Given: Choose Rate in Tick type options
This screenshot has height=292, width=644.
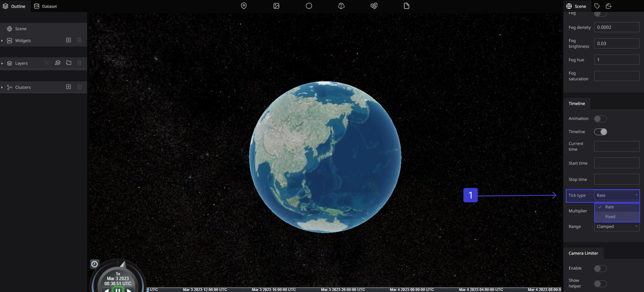Looking at the screenshot, I should coord(617,207).
